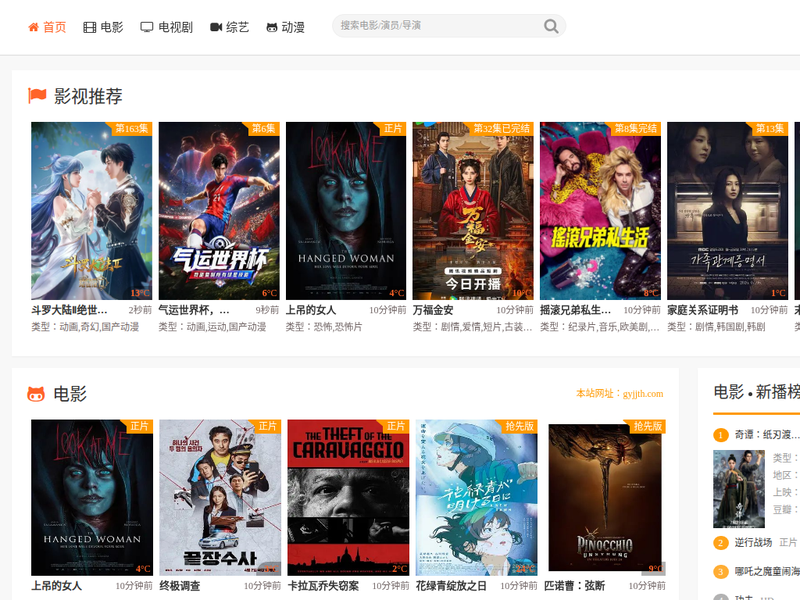Open the 终极调查 poster
This screenshot has height=600, width=800.
[220, 497]
